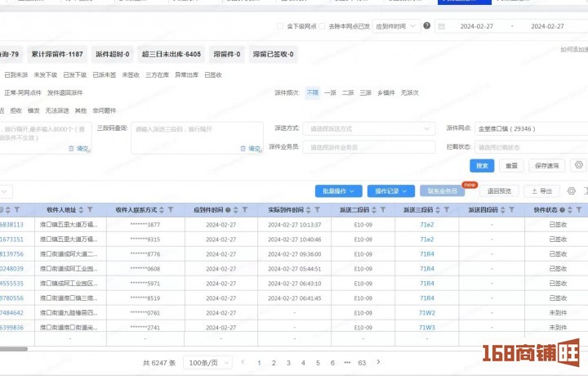Click the gear icon right of 导出 button
The height and width of the screenshot is (376, 588).
[572, 191]
